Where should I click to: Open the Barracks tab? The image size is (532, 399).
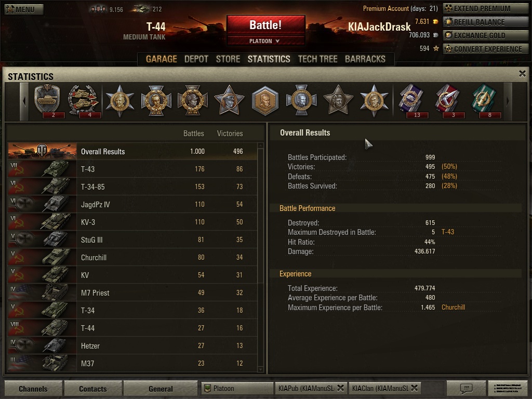pyautogui.click(x=365, y=59)
